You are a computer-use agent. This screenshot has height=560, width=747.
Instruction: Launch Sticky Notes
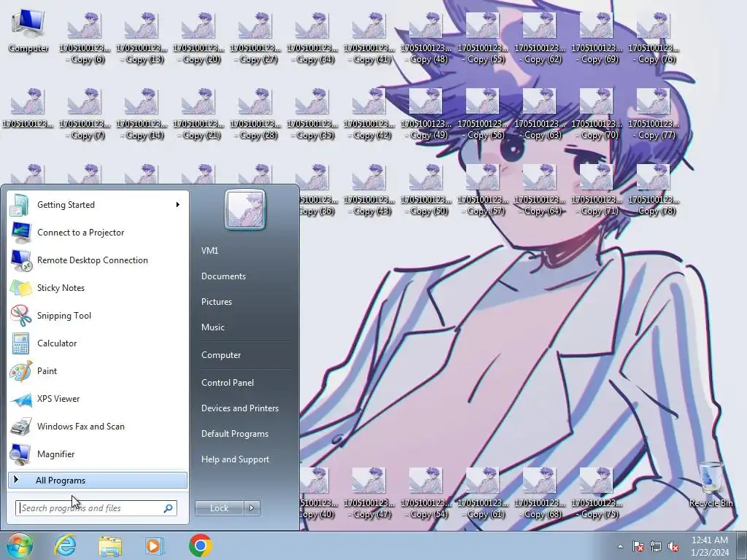[x=98, y=287]
